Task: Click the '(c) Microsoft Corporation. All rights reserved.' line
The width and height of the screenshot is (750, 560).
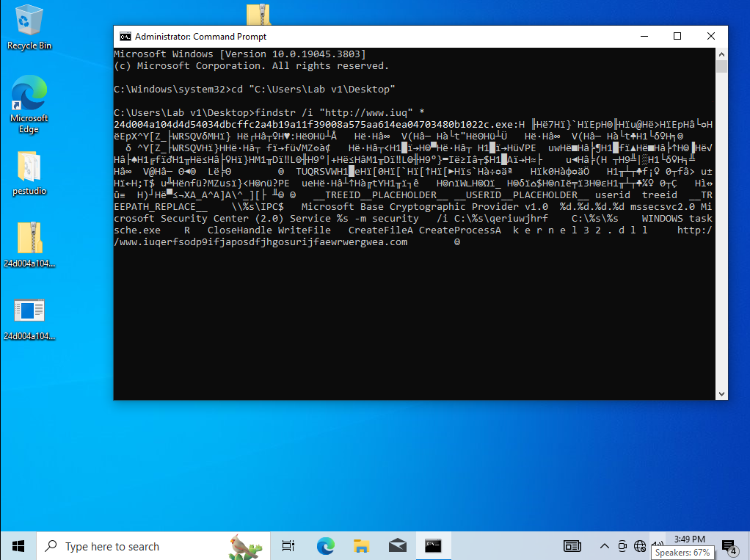Action: [x=251, y=66]
